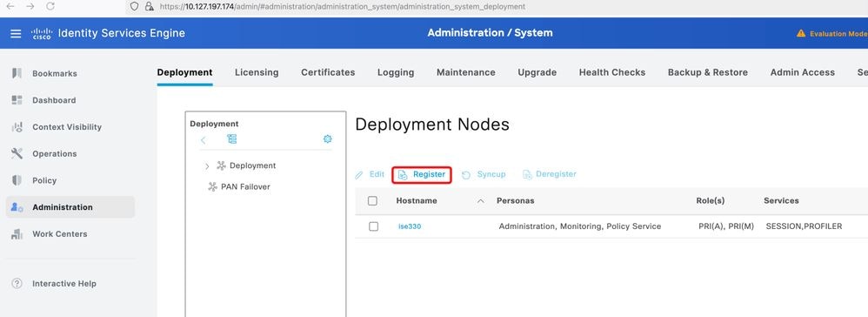Click the tree view icon in Deployment panel
Image resolution: width=868 pixels, height=317 pixels.
tap(232, 139)
